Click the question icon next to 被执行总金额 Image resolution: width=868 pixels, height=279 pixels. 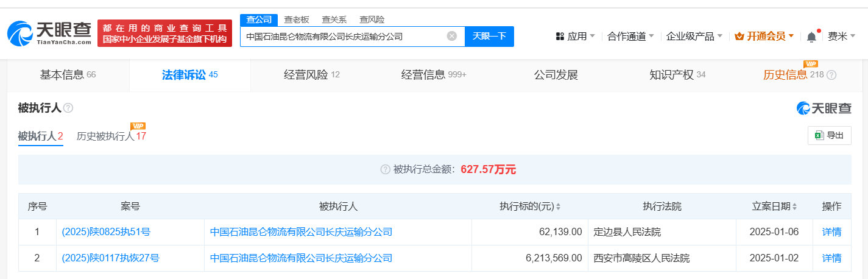click(x=385, y=169)
